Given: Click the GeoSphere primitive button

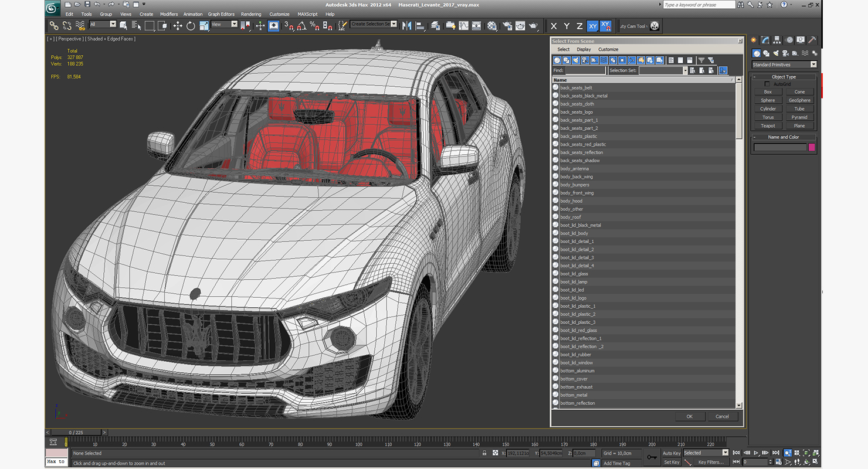Looking at the screenshot, I should (799, 100).
